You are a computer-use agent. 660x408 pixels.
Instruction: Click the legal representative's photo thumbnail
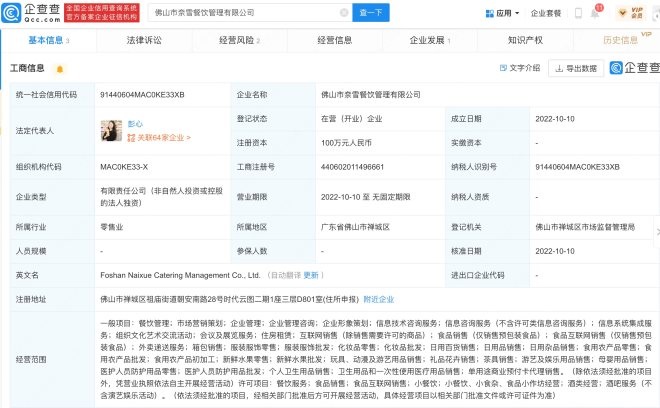pos(110,131)
